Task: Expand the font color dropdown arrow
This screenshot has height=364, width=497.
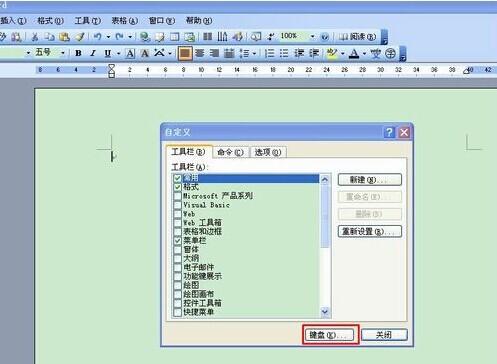Action: click(x=364, y=53)
